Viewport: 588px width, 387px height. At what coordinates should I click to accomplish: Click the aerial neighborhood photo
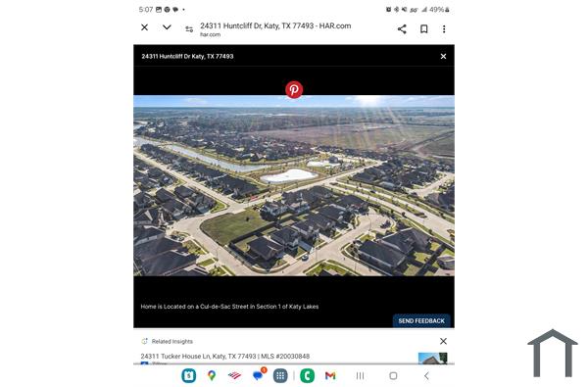(294, 185)
